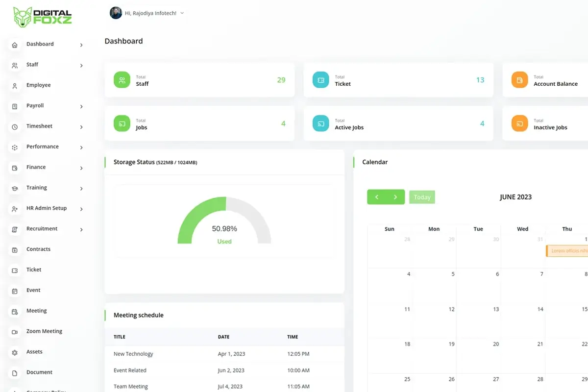Click the Total Ticket teal icon
This screenshot has width=588, height=392.
click(x=321, y=80)
